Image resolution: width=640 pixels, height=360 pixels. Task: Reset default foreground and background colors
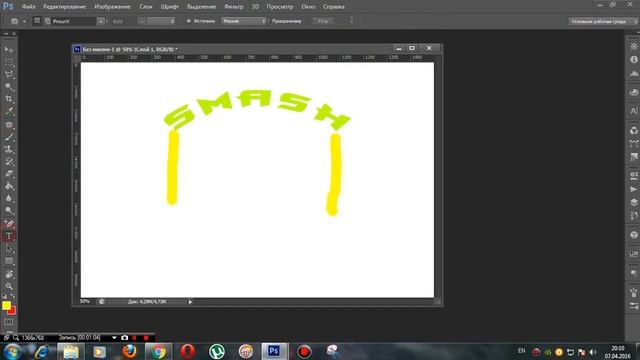(4, 296)
